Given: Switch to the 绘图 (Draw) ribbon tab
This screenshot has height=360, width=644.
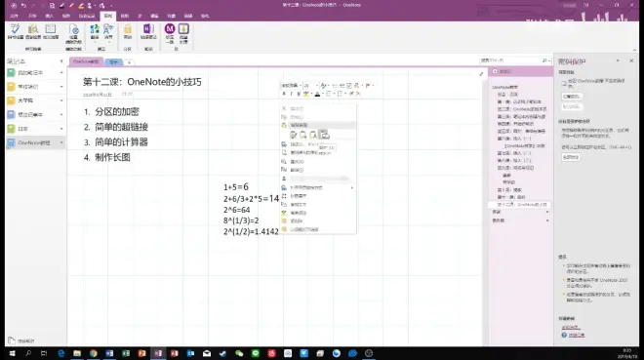Looking at the screenshot, I should click(65, 16).
